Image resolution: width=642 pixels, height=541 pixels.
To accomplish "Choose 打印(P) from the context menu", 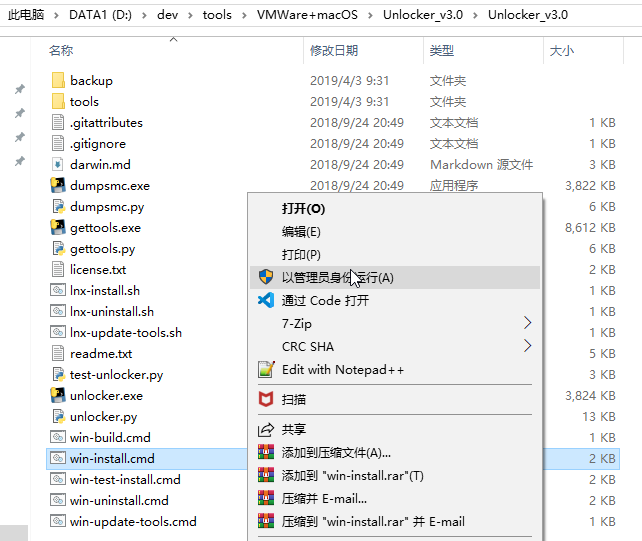I will point(395,254).
